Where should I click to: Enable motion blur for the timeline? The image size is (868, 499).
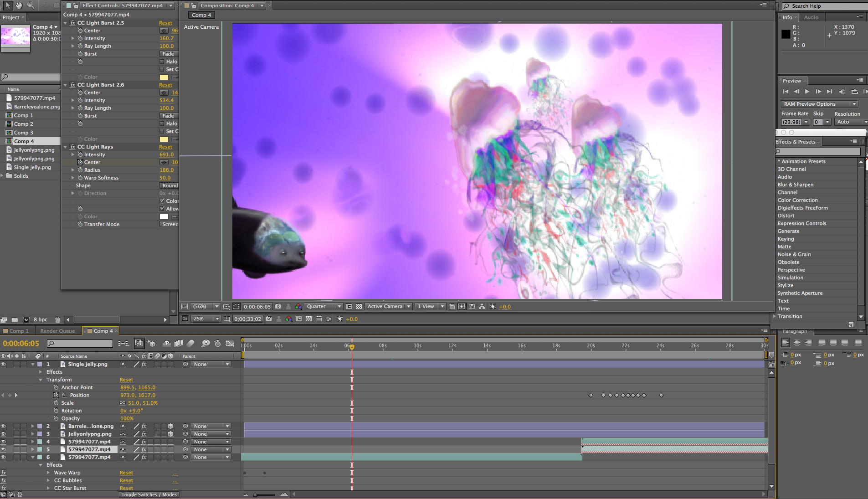(190, 344)
